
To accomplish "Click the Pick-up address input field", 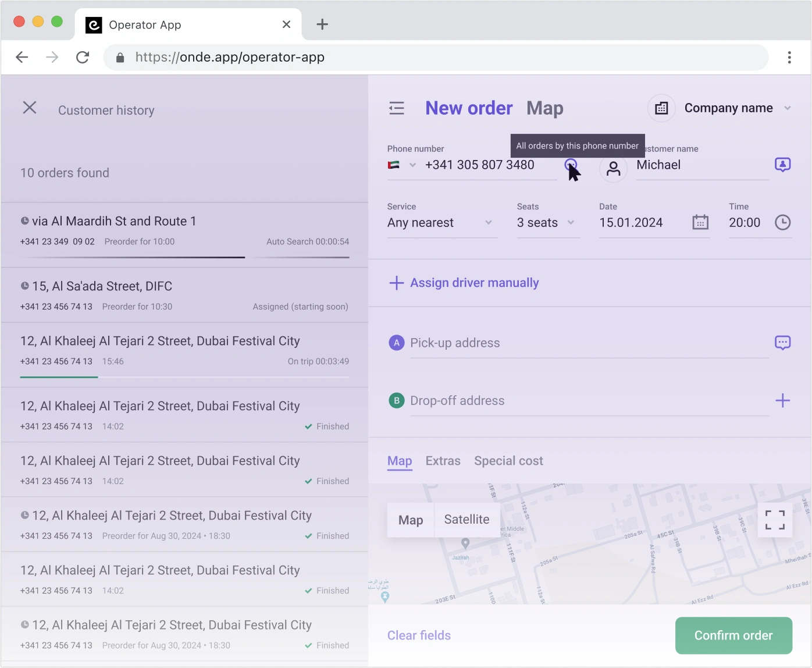I will point(587,343).
